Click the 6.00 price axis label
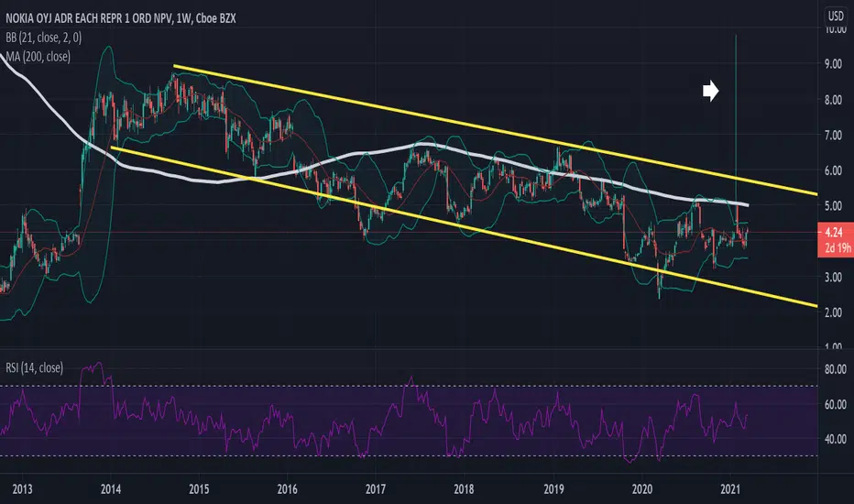The width and height of the screenshot is (854, 504). 833,170
